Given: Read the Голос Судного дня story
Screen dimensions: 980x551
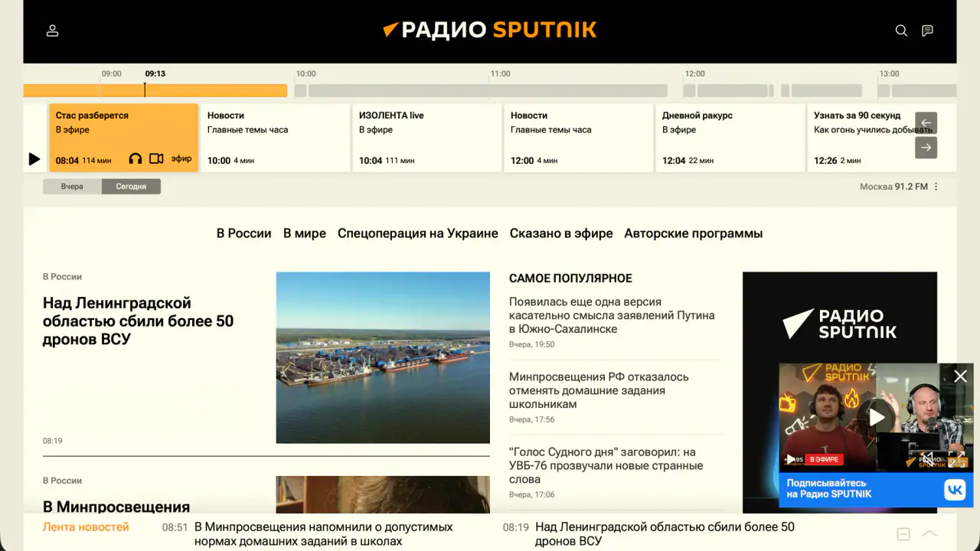Looking at the screenshot, I should tap(606, 465).
